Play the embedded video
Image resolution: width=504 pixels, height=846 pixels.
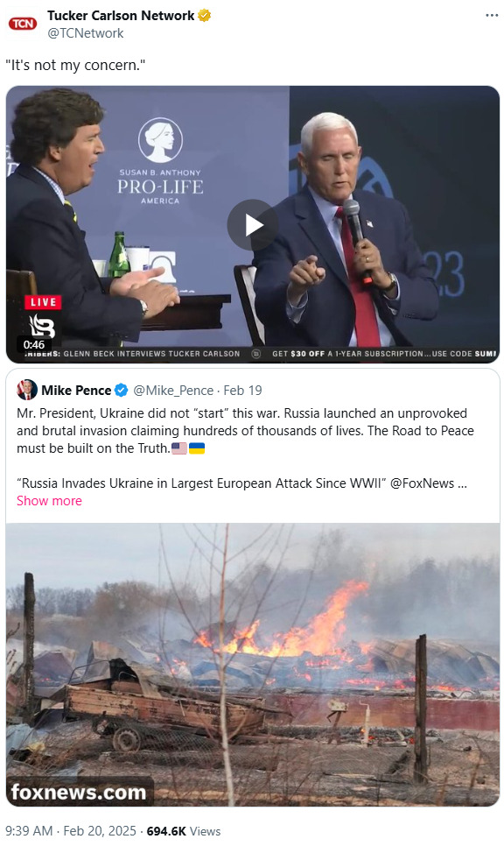(x=252, y=225)
